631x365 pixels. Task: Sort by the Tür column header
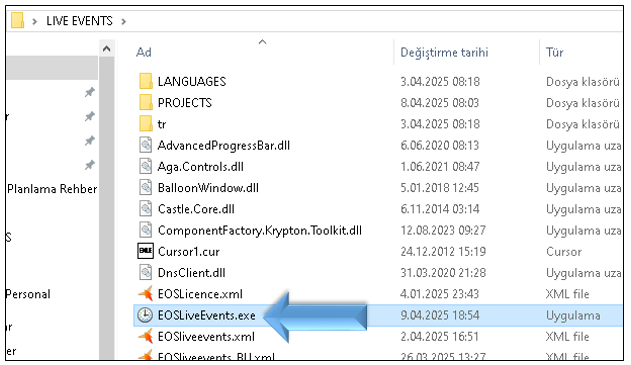555,52
